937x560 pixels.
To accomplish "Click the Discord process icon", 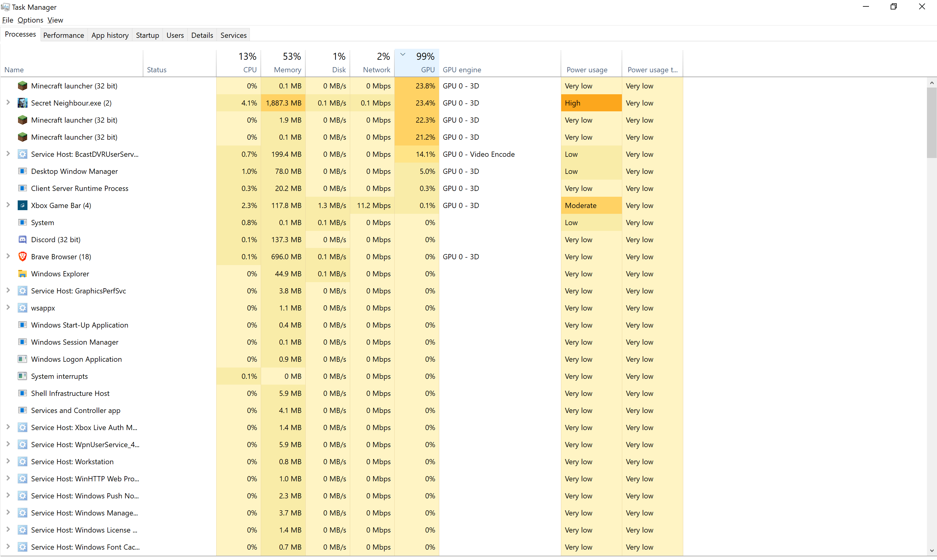I will [22, 240].
